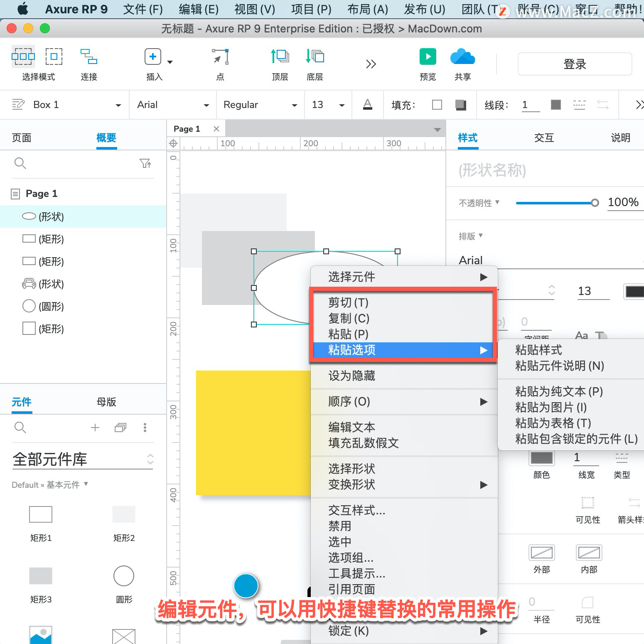Toggle the intersected selection mode icon

click(23, 57)
